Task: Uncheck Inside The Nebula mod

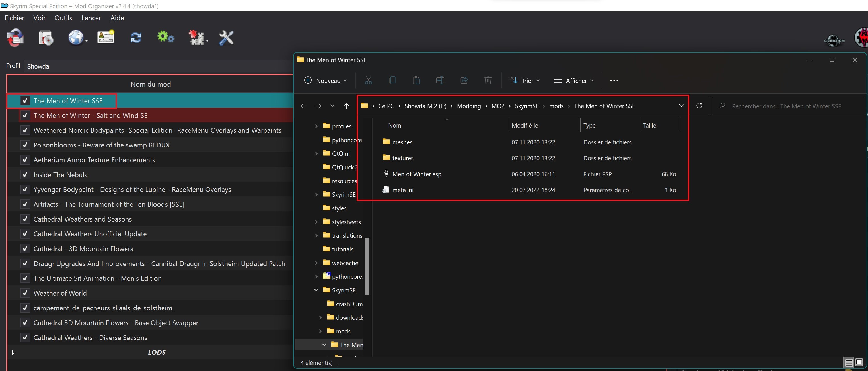Action: coord(25,175)
